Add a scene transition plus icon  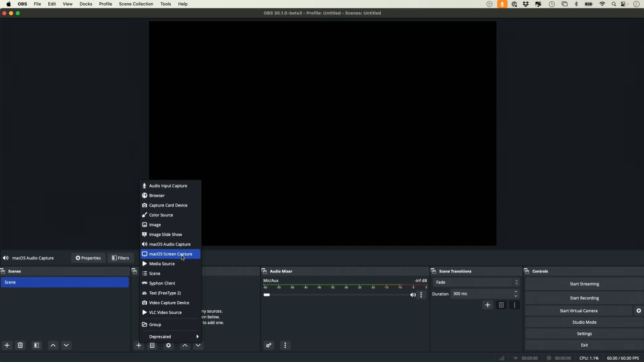(x=488, y=305)
